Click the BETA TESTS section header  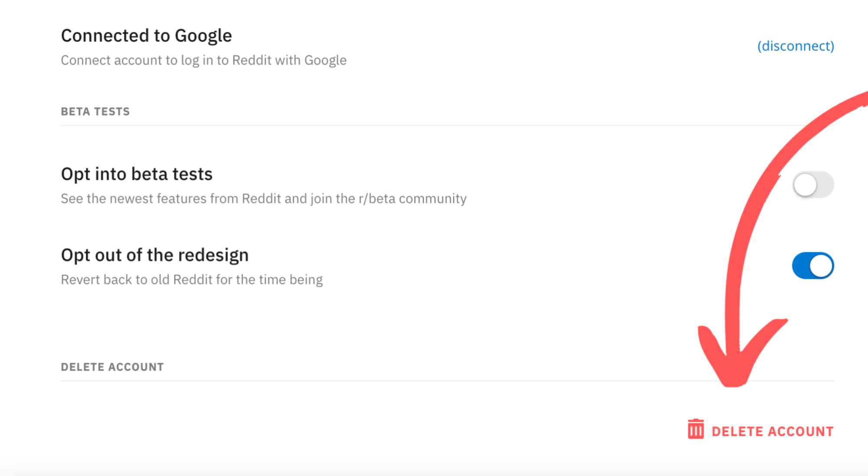point(95,112)
